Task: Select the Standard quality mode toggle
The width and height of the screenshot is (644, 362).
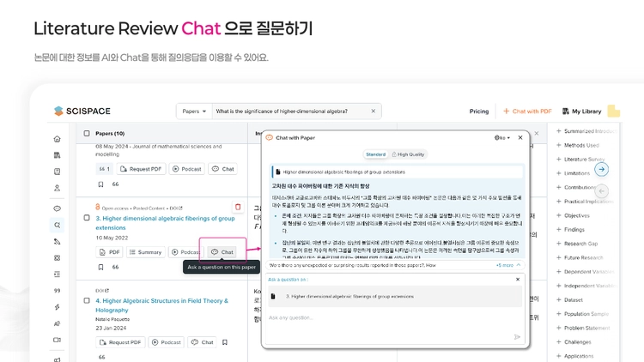Action: click(x=375, y=154)
